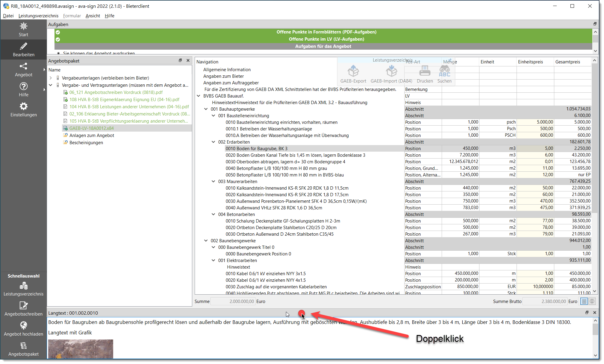Open the Ansicht menu
Screen dimensions: 604x364
pyautogui.click(x=93, y=16)
